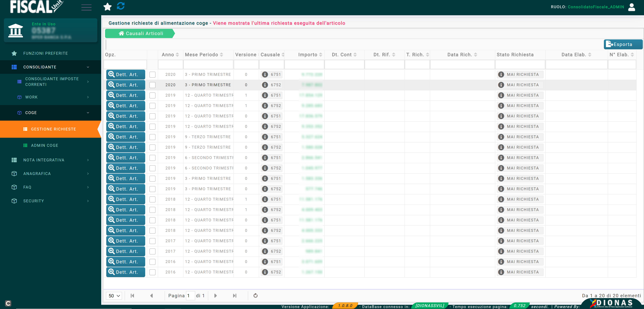Click the ConsolidatoFiscale_ADMIN role text
The image size is (644, 309).
coord(596,7)
